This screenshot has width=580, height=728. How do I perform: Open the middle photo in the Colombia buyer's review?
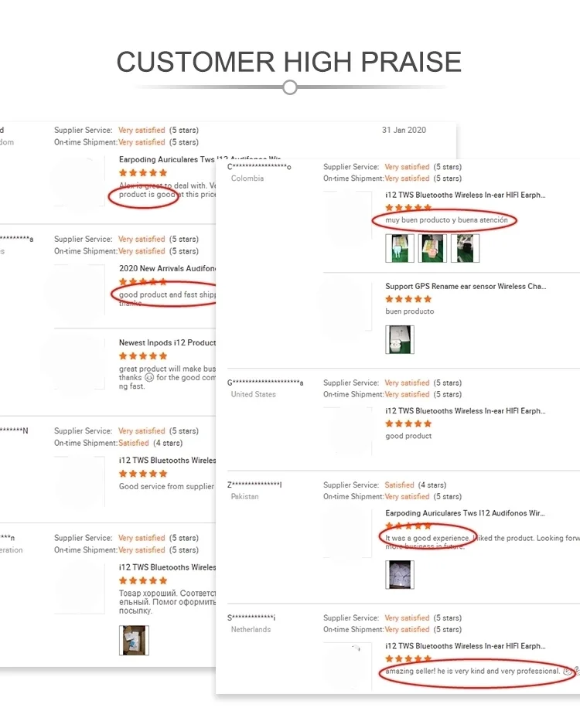(x=432, y=248)
